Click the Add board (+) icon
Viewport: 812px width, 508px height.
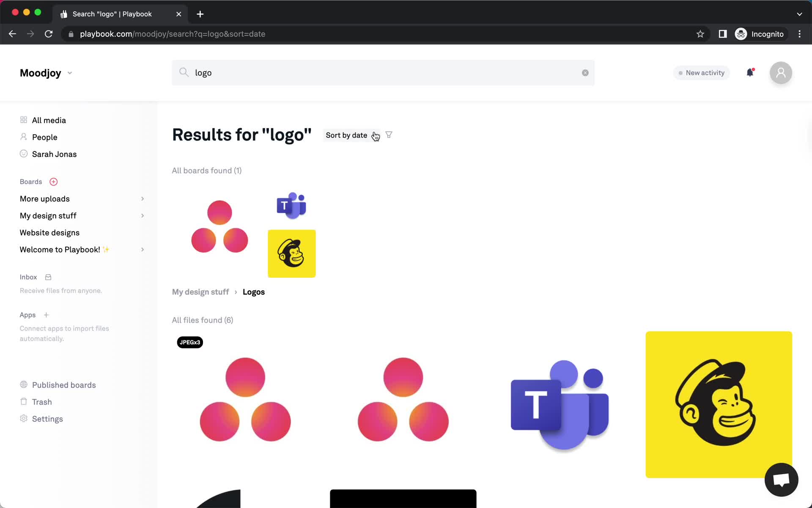[52, 182]
